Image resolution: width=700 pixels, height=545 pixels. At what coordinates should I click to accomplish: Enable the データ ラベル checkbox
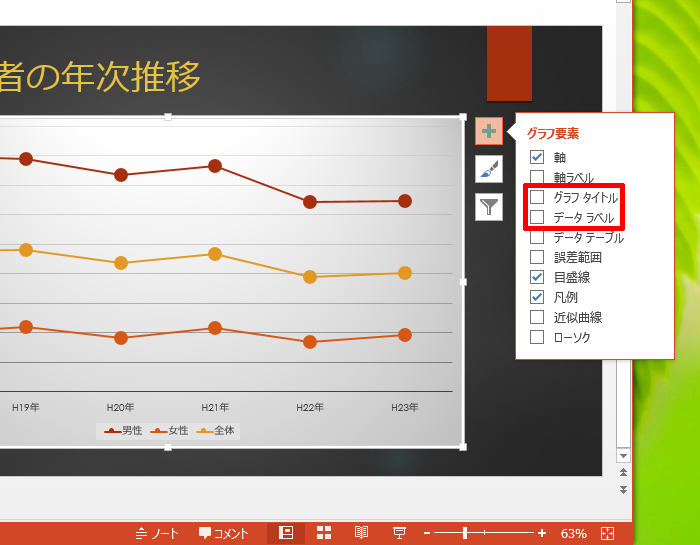click(537, 217)
